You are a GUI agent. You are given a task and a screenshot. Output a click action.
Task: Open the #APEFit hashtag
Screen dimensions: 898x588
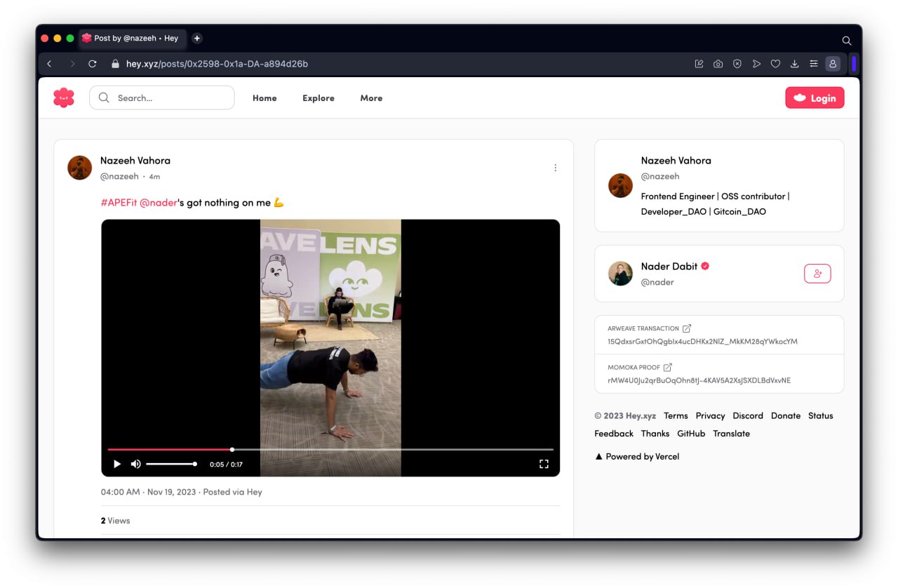click(x=119, y=202)
